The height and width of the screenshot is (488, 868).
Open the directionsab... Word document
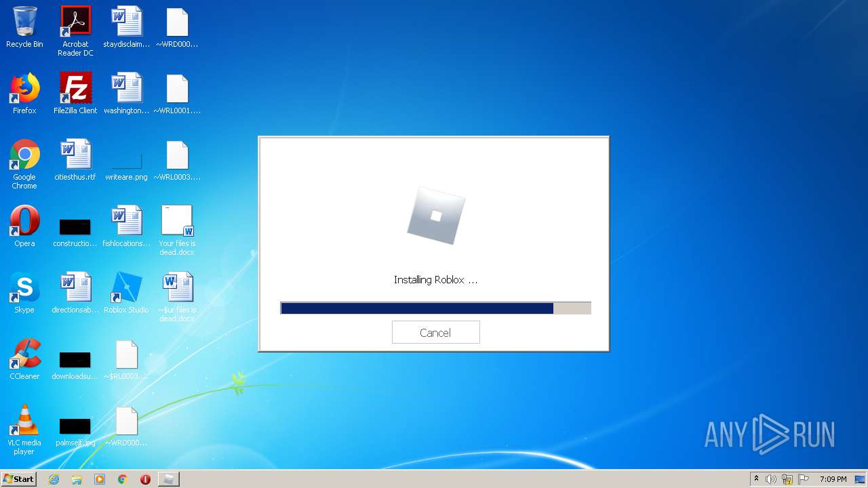75,293
